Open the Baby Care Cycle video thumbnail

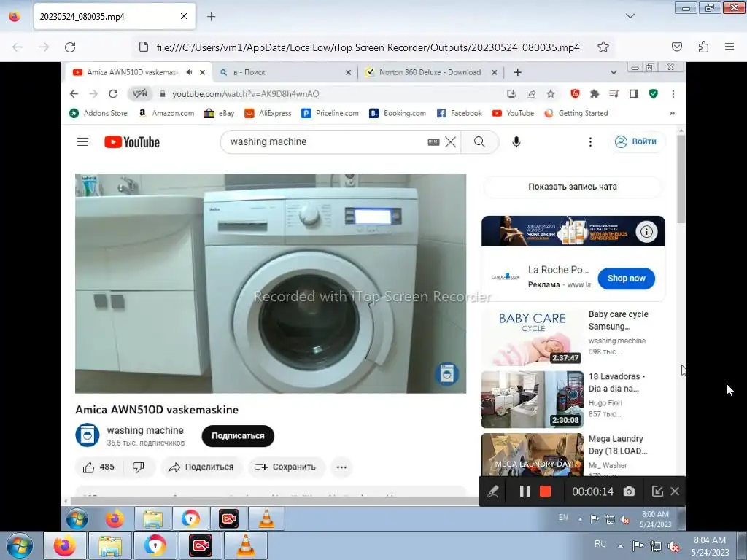point(532,337)
